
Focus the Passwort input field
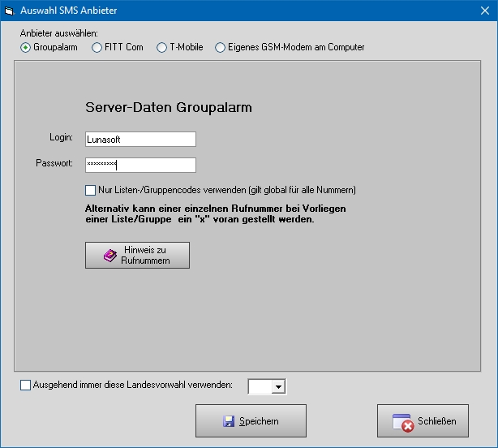pyautogui.click(x=140, y=165)
